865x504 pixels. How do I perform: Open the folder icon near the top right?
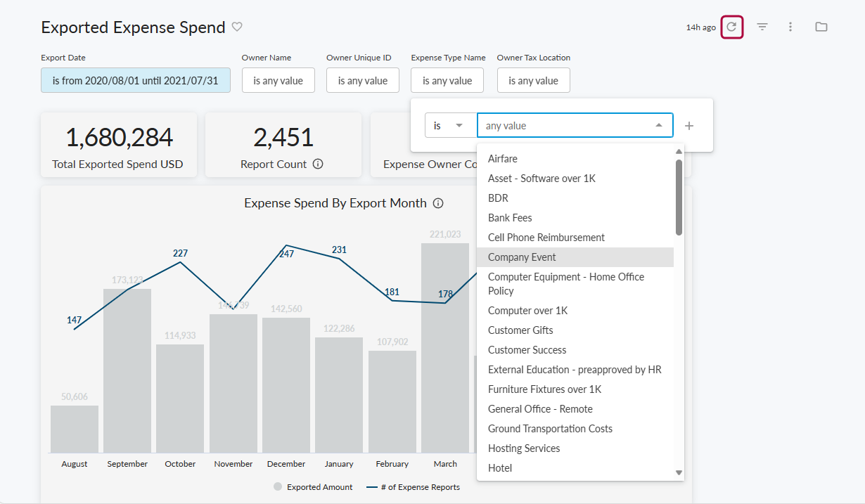pos(821,27)
